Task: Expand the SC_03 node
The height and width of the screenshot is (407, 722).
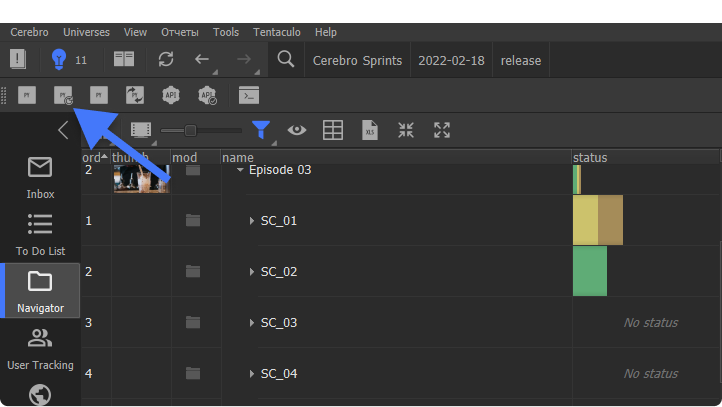Action: [x=252, y=323]
